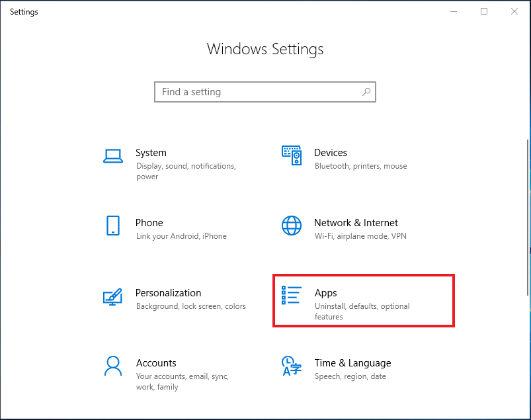
Task: Click the vertical scrollbar on the right
Action: pyautogui.click(x=528, y=217)
